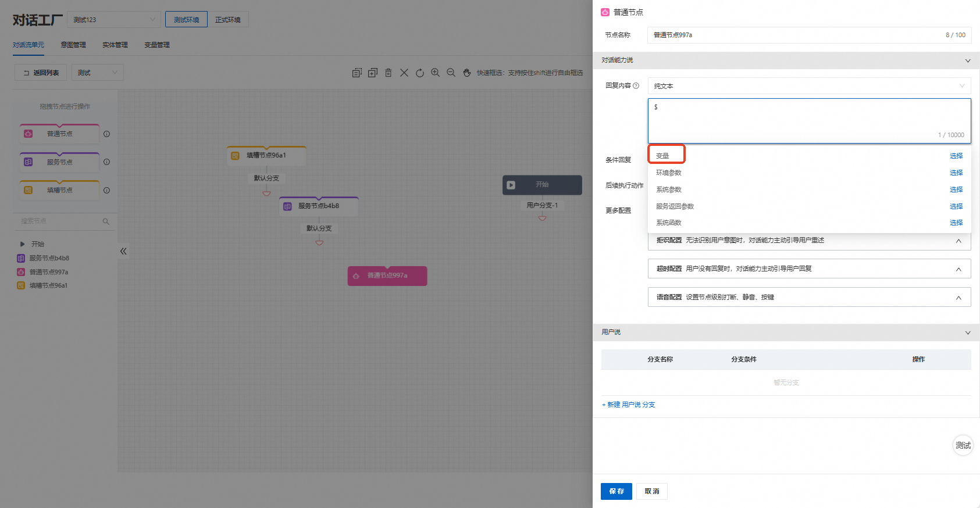The image size is (980, 508).
Task: Select 服务返回参数 in the suggestion menu
Action: 675,206
